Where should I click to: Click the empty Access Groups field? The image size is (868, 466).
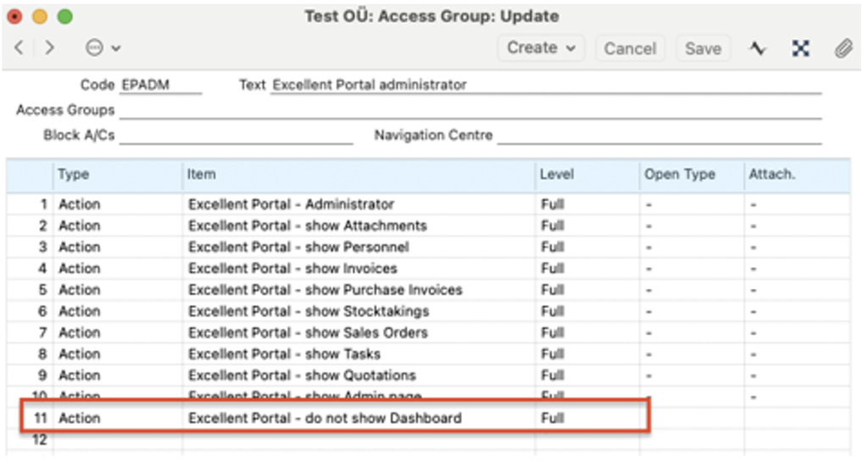point(470,110)
